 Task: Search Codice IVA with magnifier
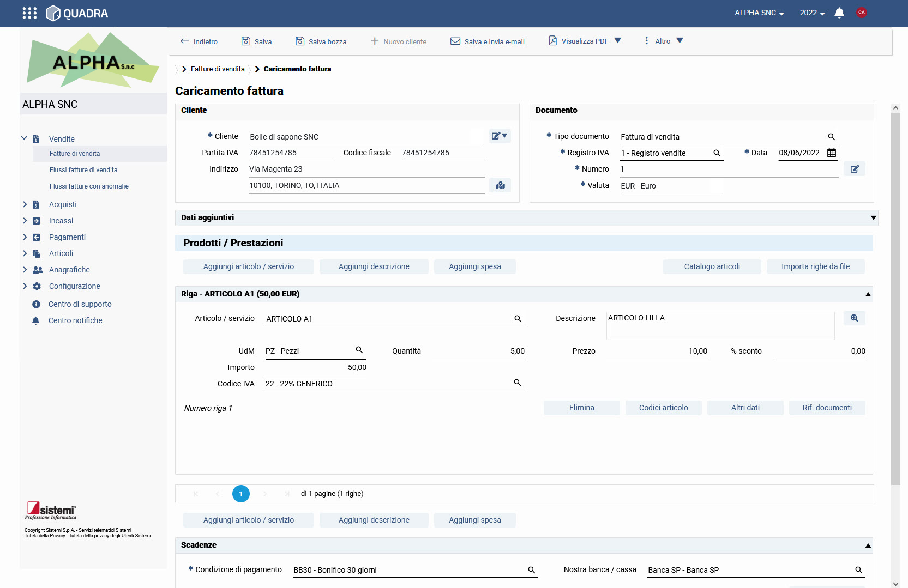coord(518,383)
